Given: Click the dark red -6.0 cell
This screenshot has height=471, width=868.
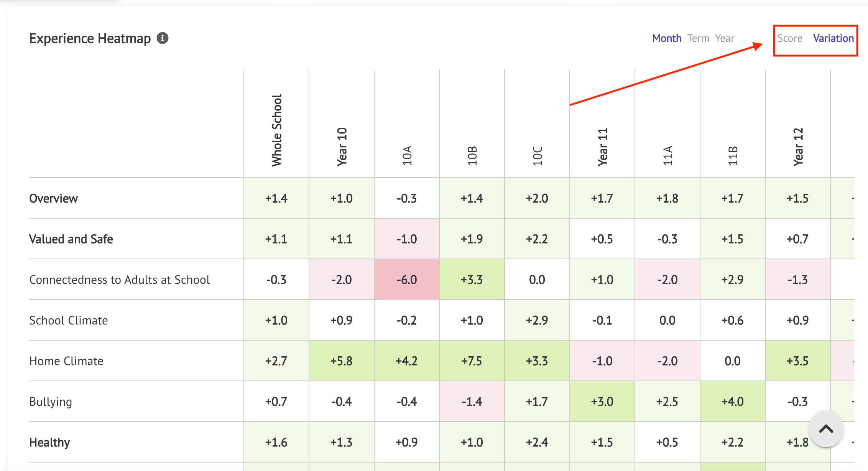Looking at the screenshot, I should pos(407,280).
